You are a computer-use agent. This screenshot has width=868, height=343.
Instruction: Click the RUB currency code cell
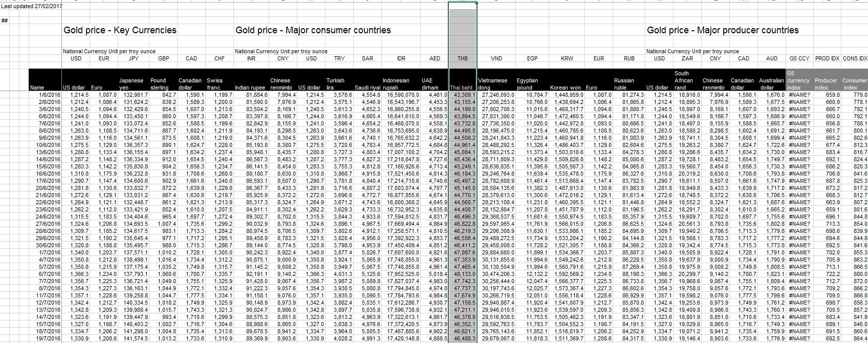pos(629,58)
